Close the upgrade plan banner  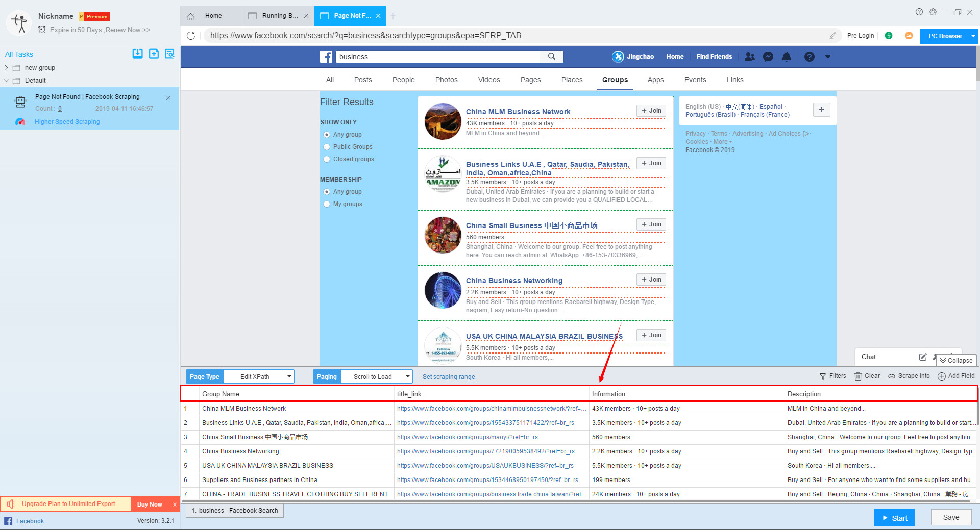(x=175, y=504)
